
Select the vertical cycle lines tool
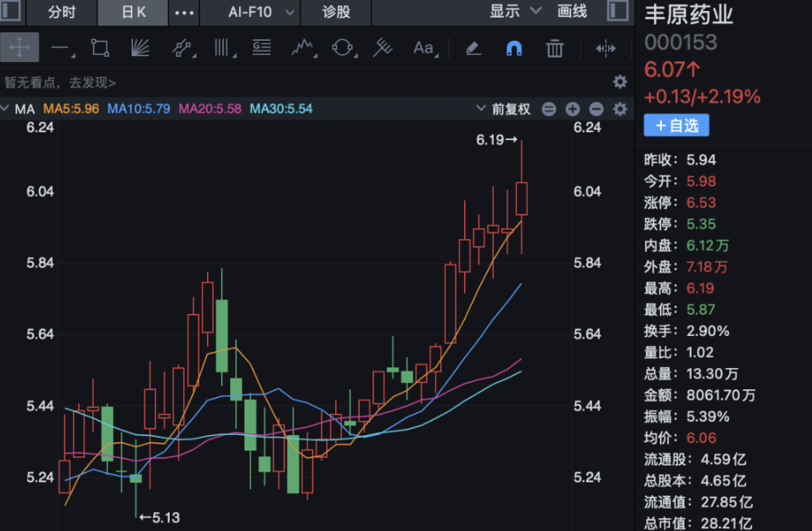click(224, 48)
